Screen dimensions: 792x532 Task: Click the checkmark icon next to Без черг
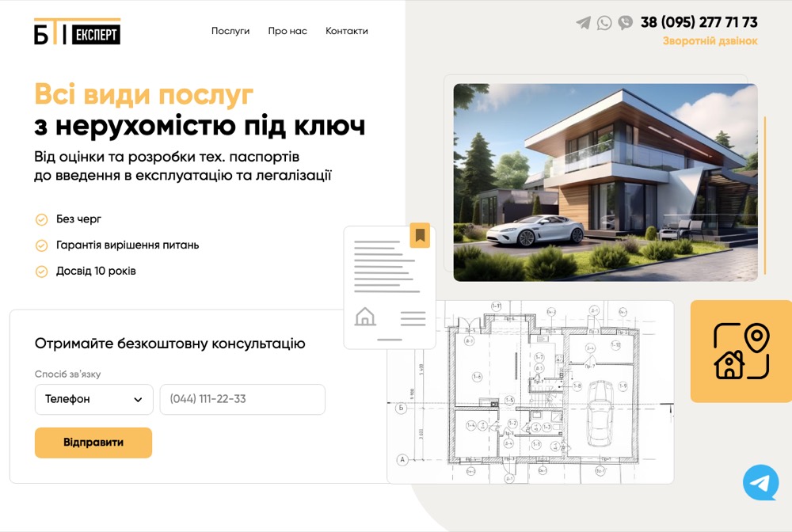[x=41, y=219]
